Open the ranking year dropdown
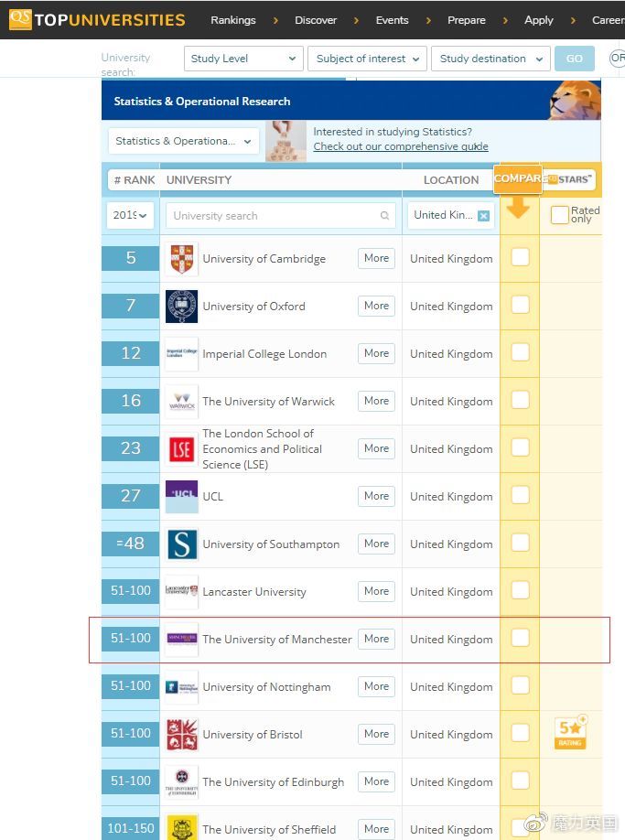The height and width of the screenshot is (840, 625). point(130,215)
